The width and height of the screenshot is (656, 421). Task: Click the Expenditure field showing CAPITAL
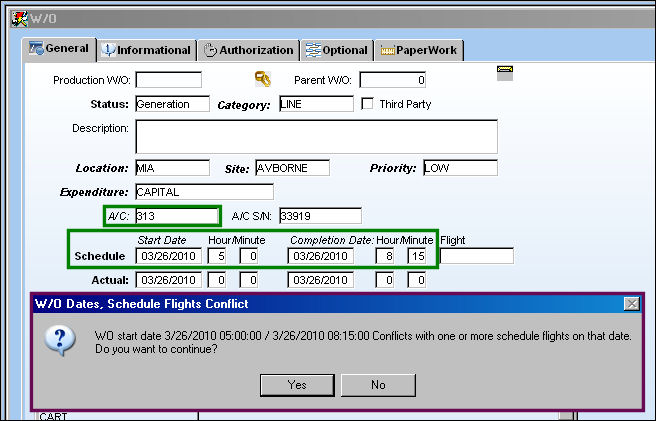(x=205, y=192)
